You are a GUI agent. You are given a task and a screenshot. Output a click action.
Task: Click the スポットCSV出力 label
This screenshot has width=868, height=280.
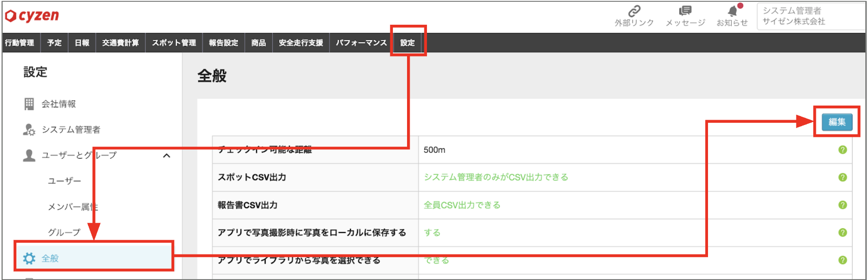click(x=252, y=177)
